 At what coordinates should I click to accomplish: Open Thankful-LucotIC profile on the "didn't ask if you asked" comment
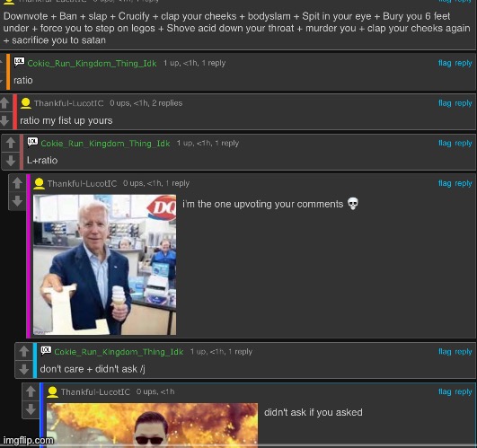coord(95,391)
